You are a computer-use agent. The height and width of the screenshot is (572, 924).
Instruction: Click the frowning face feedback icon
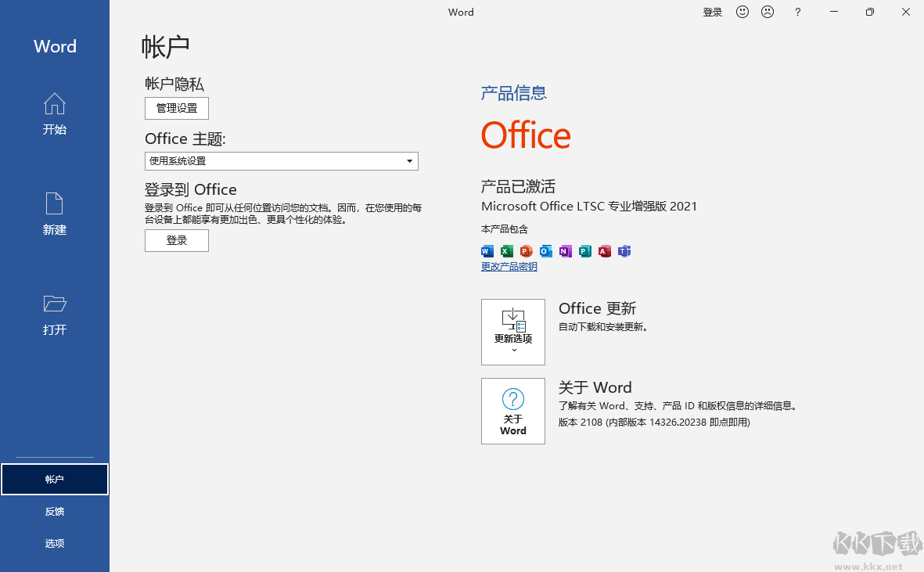(768, 12)
